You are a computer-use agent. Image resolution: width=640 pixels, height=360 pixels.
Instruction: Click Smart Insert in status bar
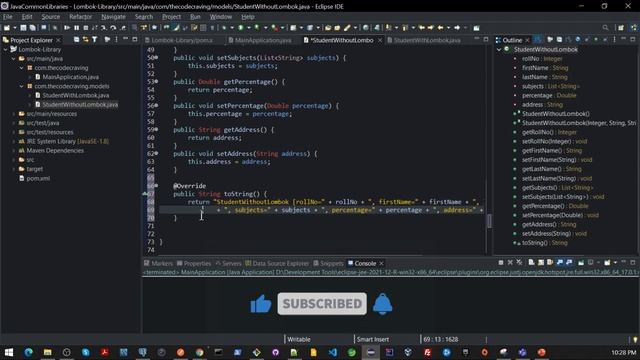[x=373, y=339]
